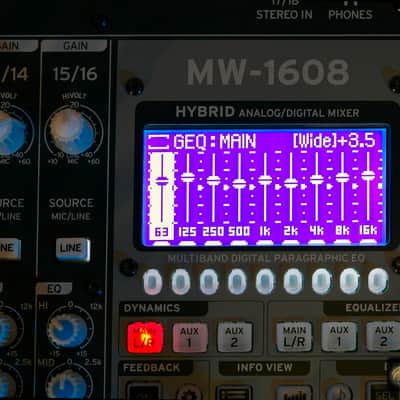Tap the GAIN label above channel 15/16
Screen dimensions: 400x400
point(75,45)
